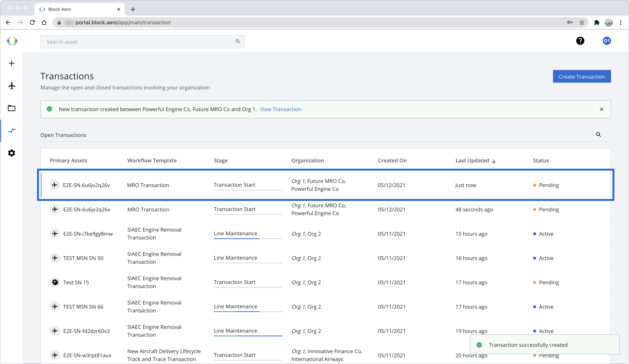629x364 pixels.
Task: Click Create Transaction button
Action: (582, 77)
